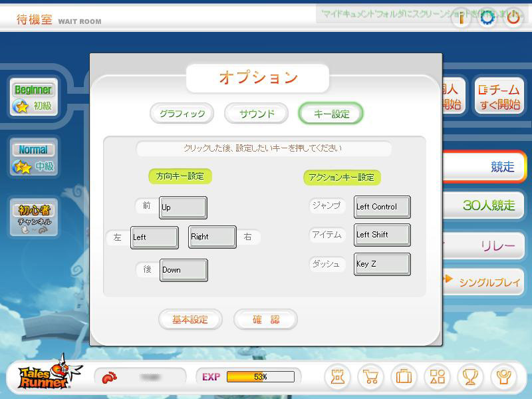Click the アクションキー設定 label
Image resolution: width=532 pixels, height=399 pixels.
click(342, 178)
